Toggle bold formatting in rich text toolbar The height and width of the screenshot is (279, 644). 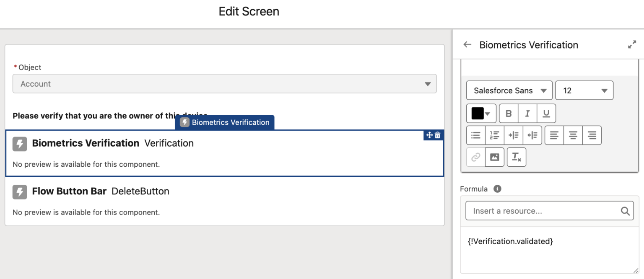click(508, 113)
